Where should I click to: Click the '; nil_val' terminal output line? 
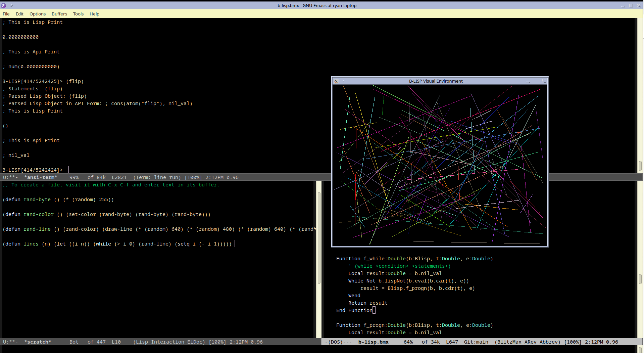16,155
